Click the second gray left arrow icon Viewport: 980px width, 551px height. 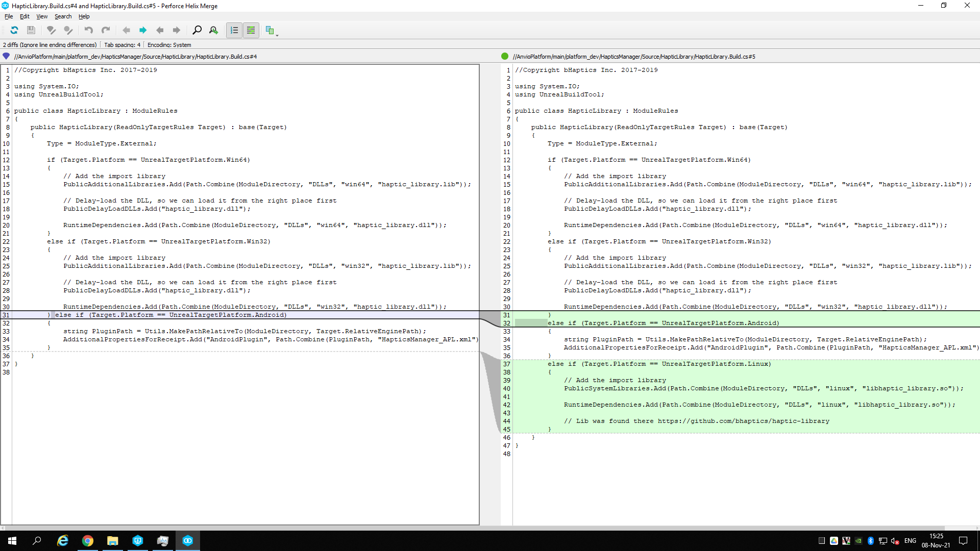[x=160, y=30]
